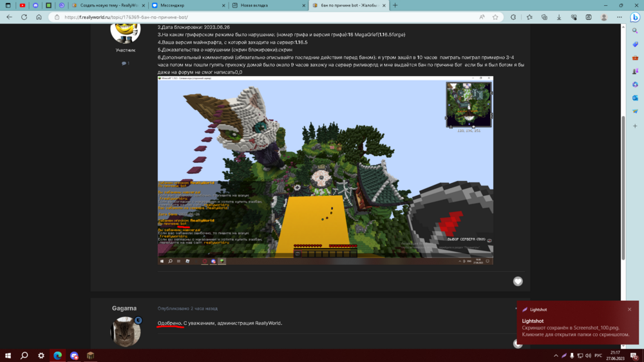Open the Downloads panel
Image resolution: width=644 pixels, height=362 pixels.
559,17
